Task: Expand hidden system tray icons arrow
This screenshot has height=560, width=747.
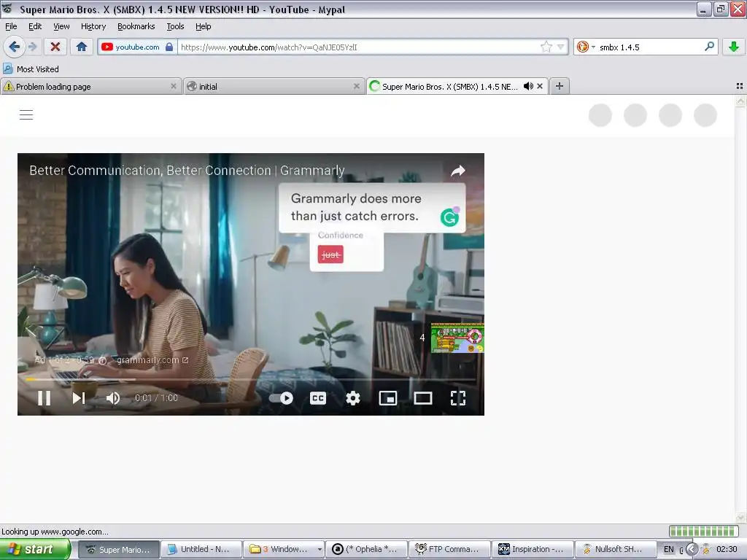Action: tap(692, 549)
